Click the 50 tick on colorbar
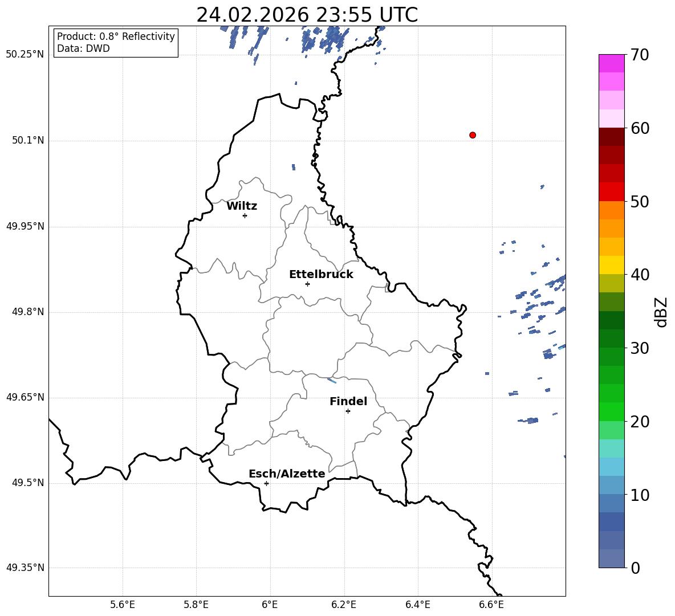Image resolution: width=675 pixels, height=616 pixels. (640, 202)
